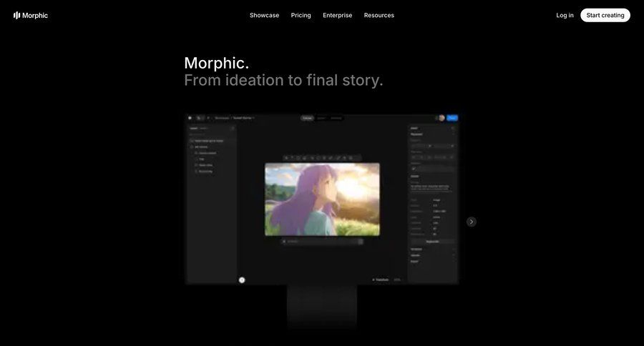The height and width of the screenshot is (346, 644).
Task: Click the user avatar in the editor preview
Action: (x=441, y=118)
